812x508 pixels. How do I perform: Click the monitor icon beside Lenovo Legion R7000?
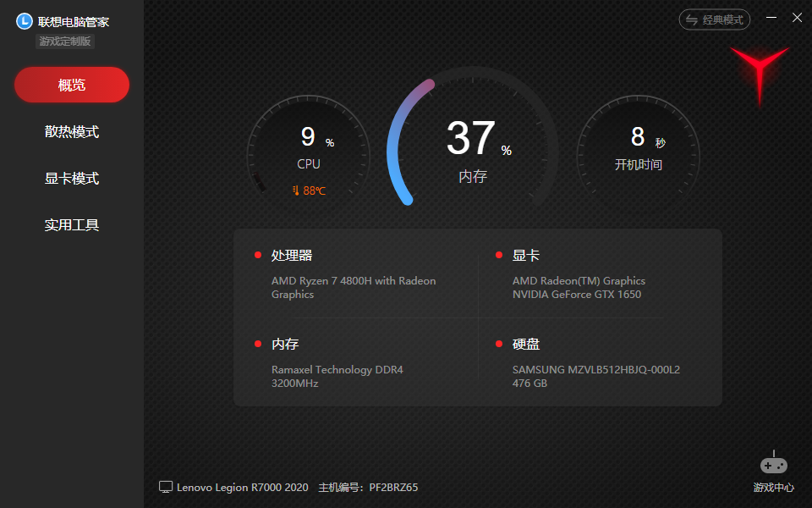166,487
